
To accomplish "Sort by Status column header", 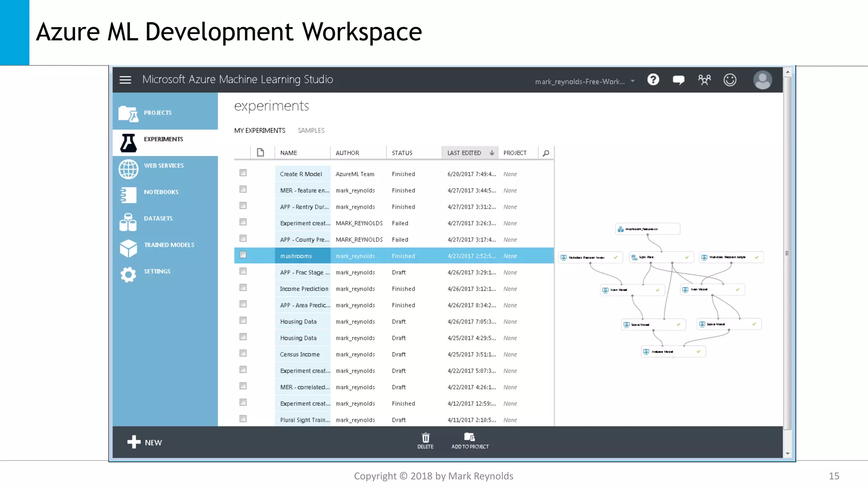I will tap(402, 153).
